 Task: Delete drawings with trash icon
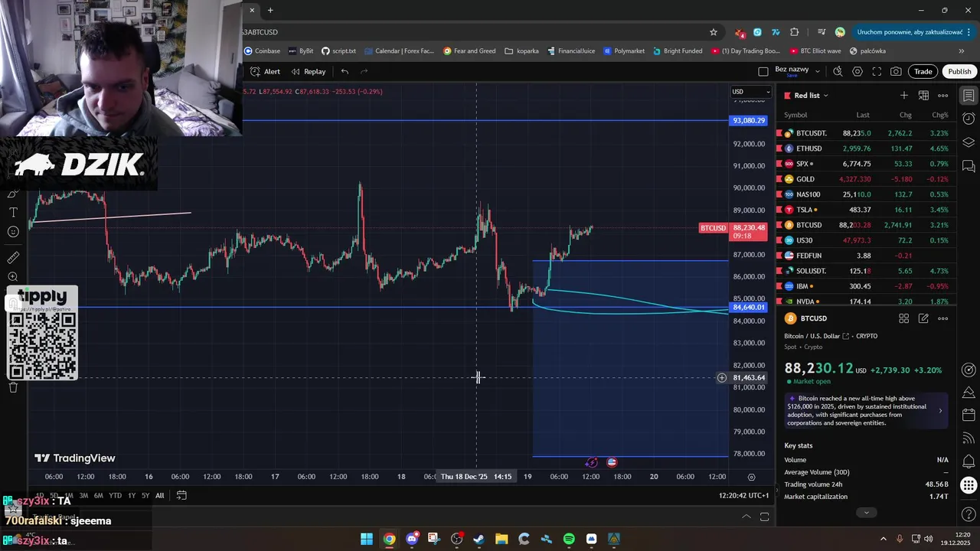pos(13,387)
